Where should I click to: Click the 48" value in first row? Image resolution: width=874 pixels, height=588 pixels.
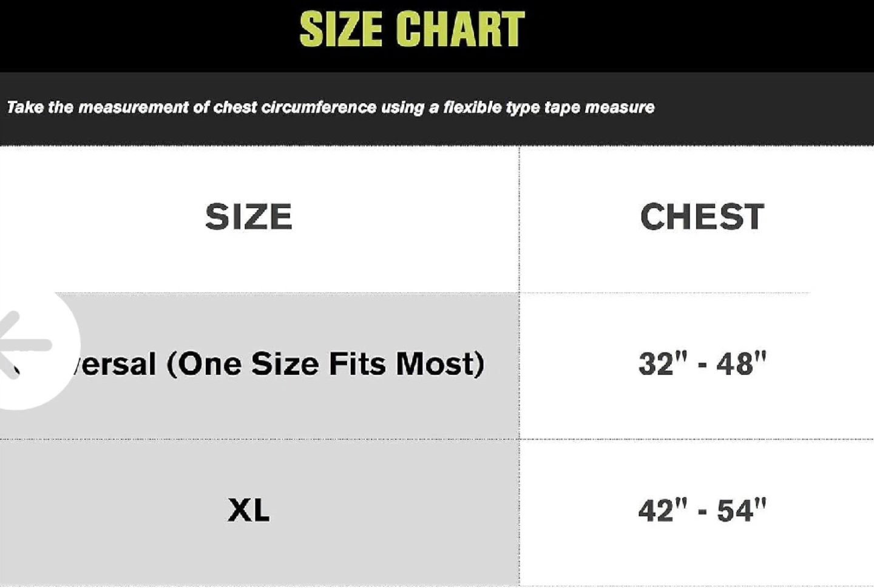click(x=742, y=364)
